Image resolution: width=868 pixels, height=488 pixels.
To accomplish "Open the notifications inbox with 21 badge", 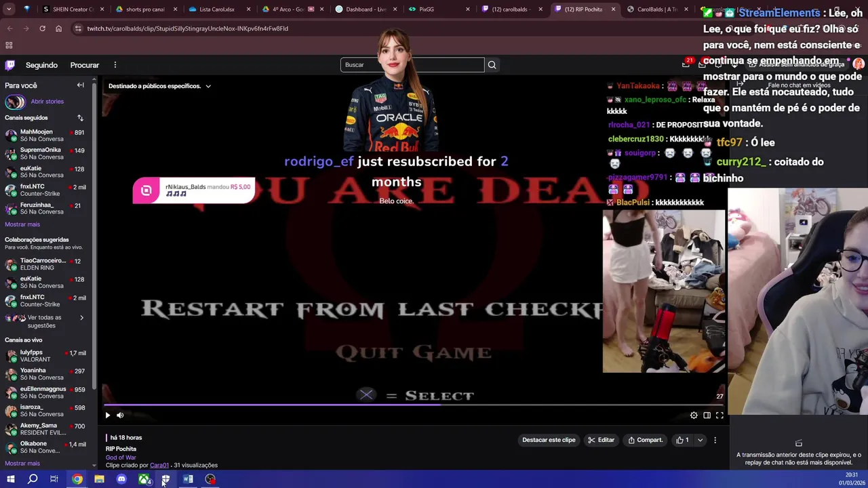I will 686,64.
